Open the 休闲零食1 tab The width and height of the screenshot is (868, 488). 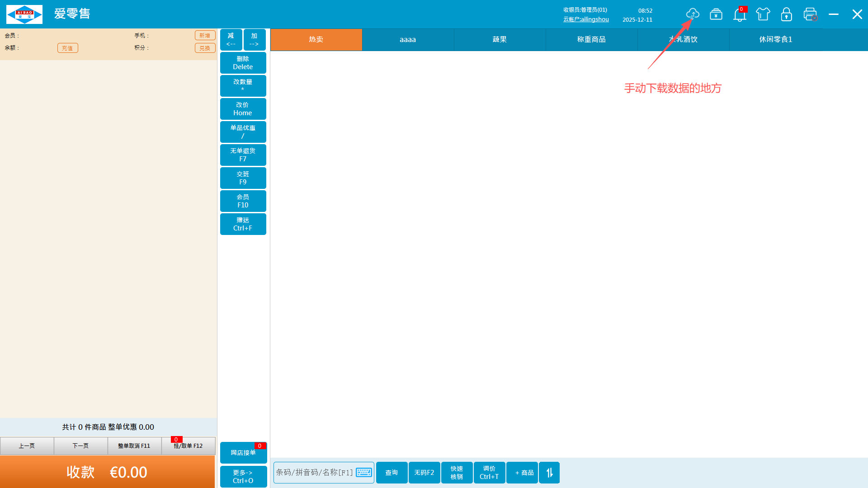click(775, 40)
